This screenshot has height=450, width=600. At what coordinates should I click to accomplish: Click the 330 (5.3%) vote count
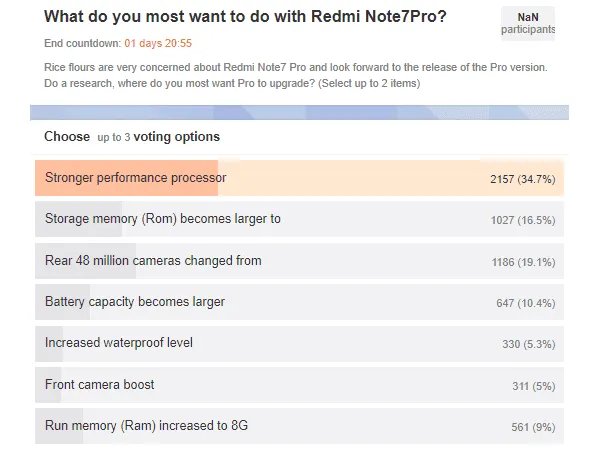tap(528, 343)
